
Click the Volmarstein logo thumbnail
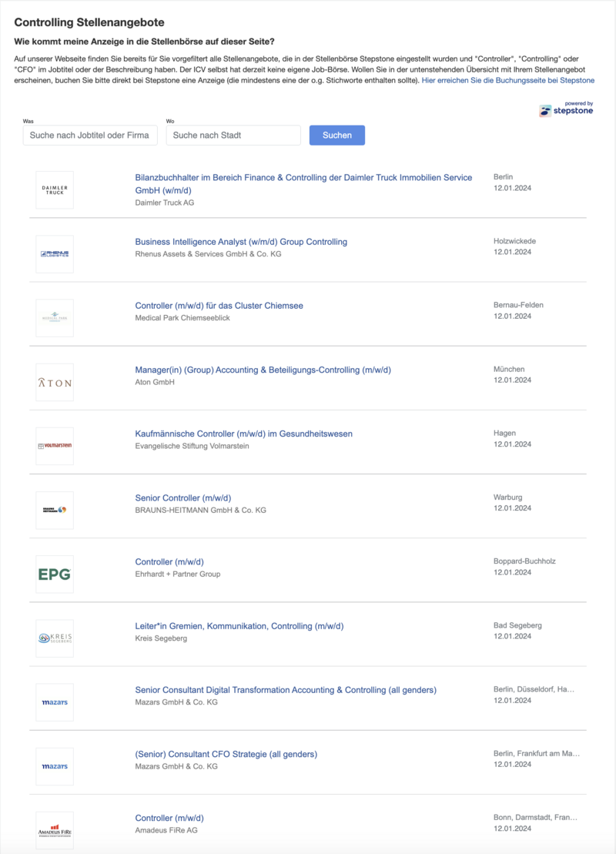click(55, 446)
